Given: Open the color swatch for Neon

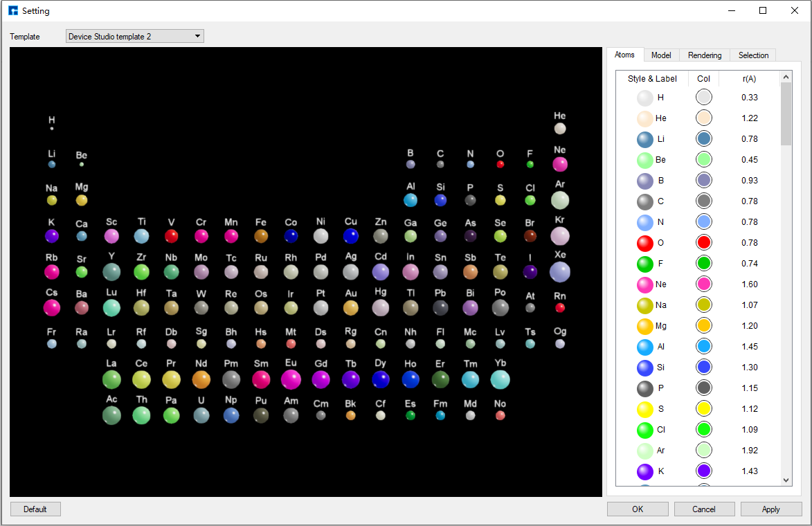Looking at the screenshot, I should [x=704, y=284].
